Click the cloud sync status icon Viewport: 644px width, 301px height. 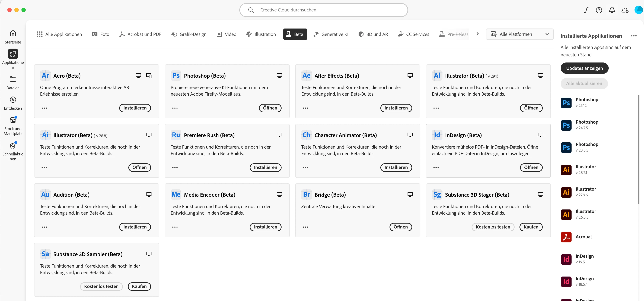(625, 10)
